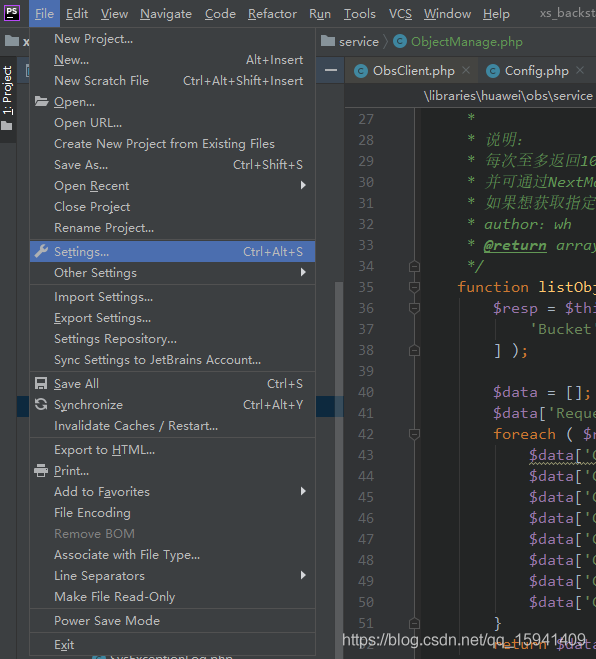Click the Open folder icon in File menu
Screen dimensions: 596x659
tap(41, 101)
